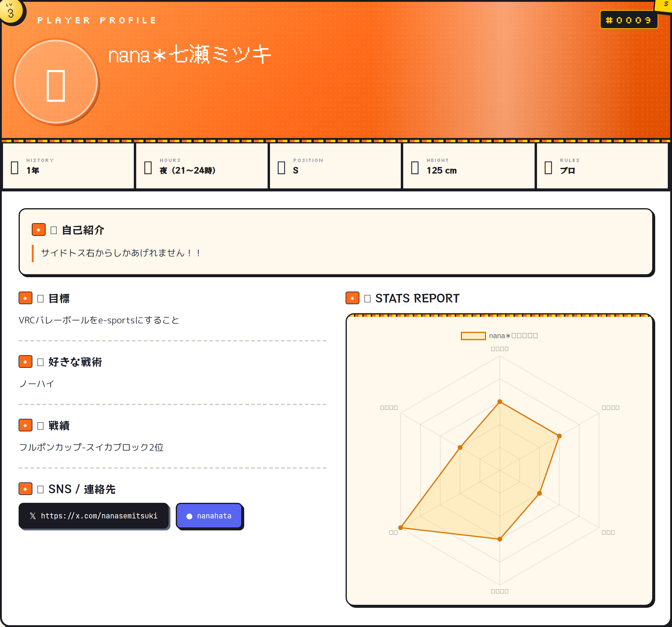Image resolution: width=672 pixels, height=627 pixels.
Task: Click the icon in the RULES stat card
Action: click(x=548, y=167)
